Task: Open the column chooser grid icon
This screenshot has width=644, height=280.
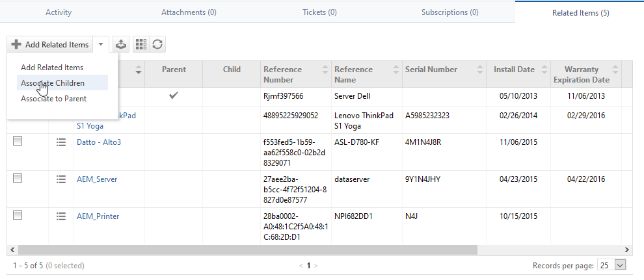Action: pos(141,44)
